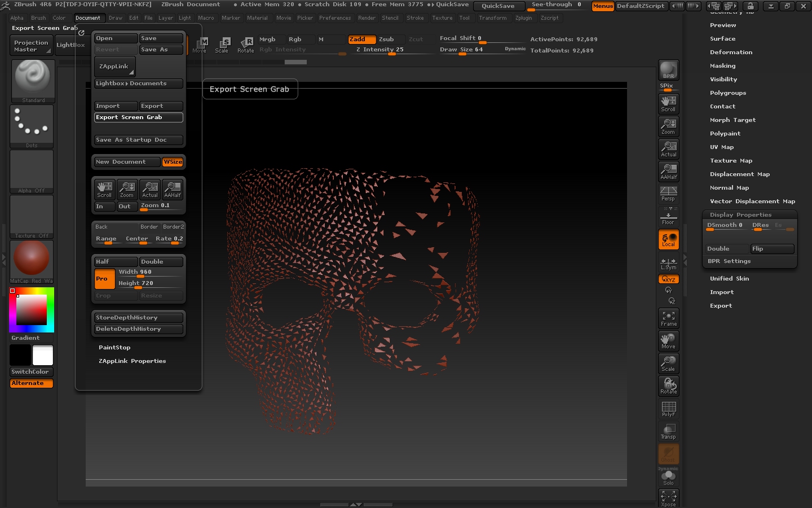The image size is (812, 508).
Task: Click Actual icon in Document palette
Action: point(150,189)
